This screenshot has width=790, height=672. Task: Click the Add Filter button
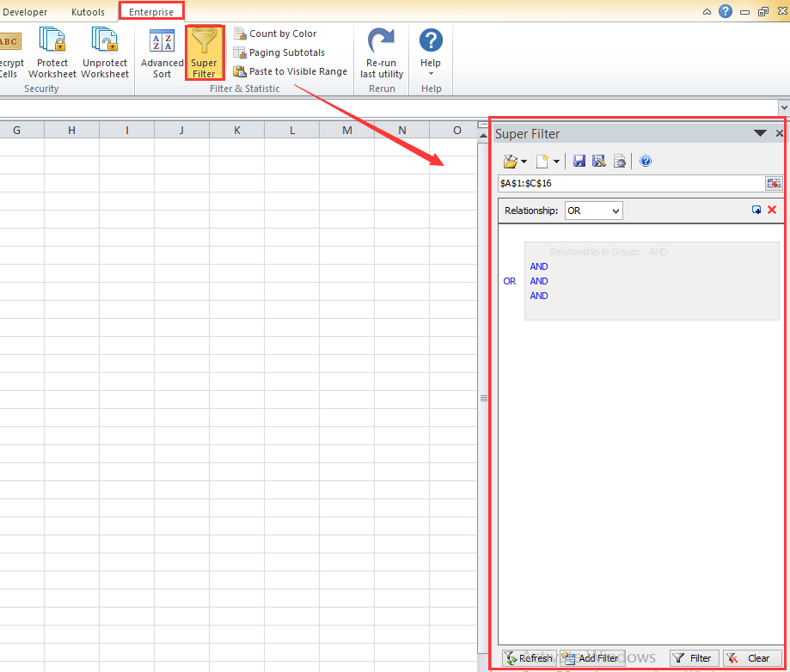tap(592, 657)
